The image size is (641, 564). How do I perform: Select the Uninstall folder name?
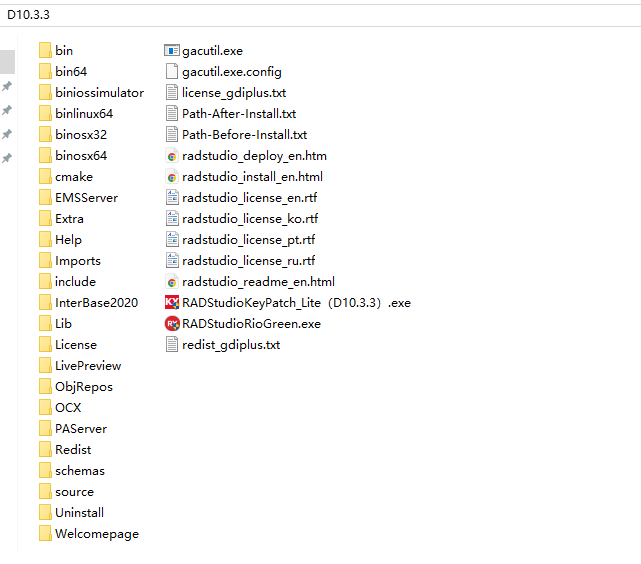point(79,513)
